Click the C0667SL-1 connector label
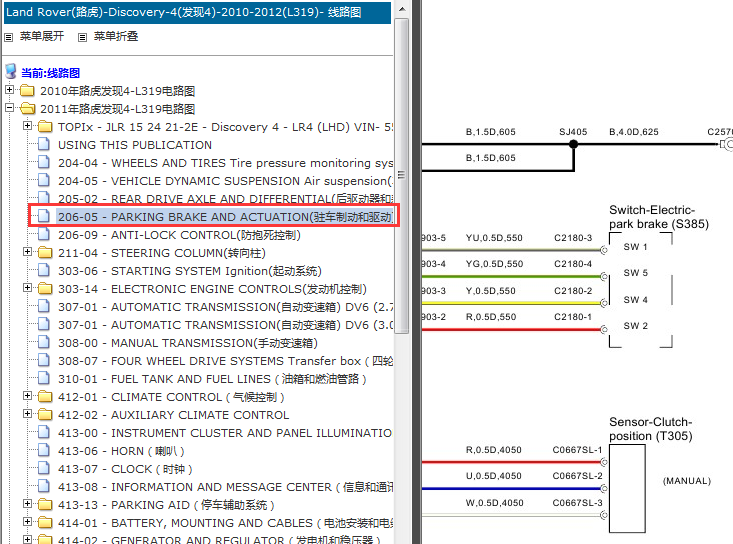This screenshot has height=544, width=733. pos(577,450)
